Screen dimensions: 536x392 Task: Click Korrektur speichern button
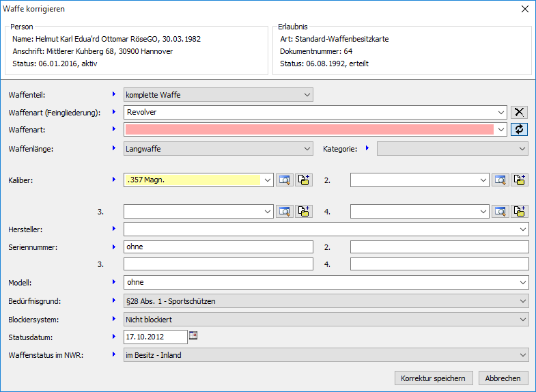(x=433, y=378)
